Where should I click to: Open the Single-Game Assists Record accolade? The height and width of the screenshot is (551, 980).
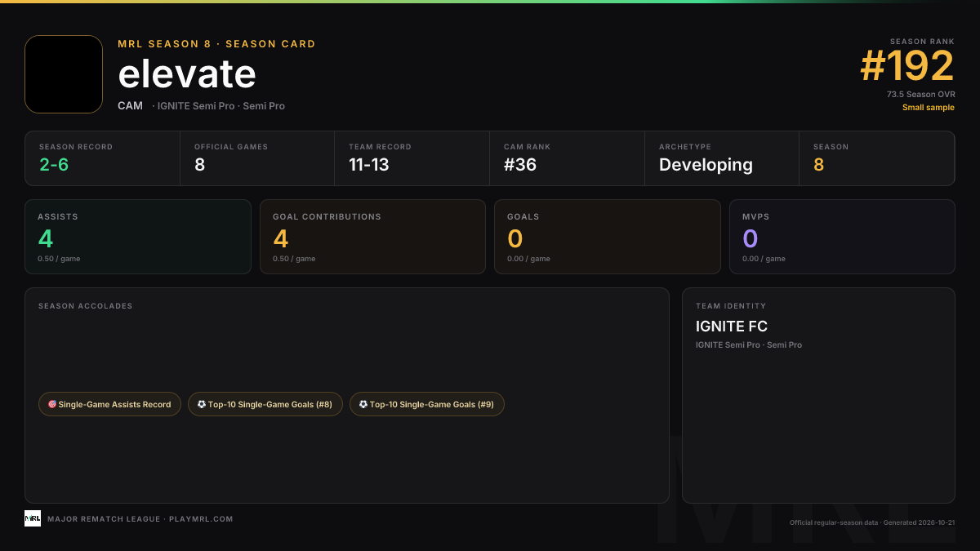(x=109, y=404)
